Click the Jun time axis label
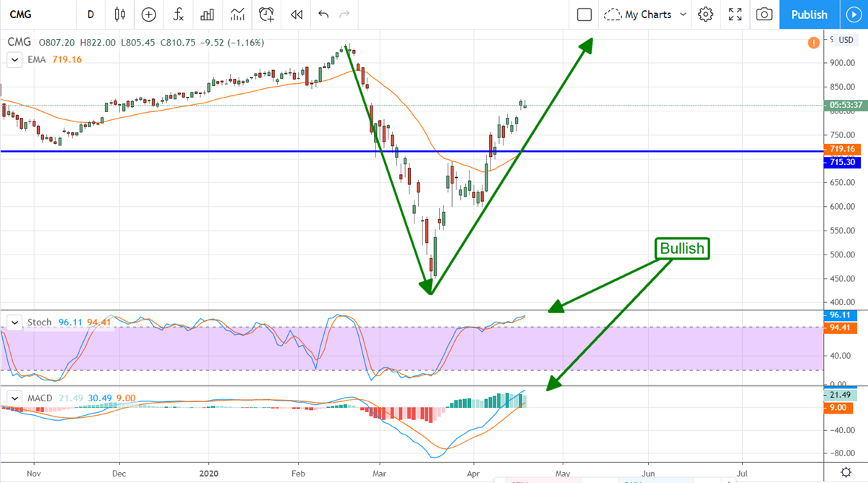Screen dimensions: 868x483 point(647,472)
